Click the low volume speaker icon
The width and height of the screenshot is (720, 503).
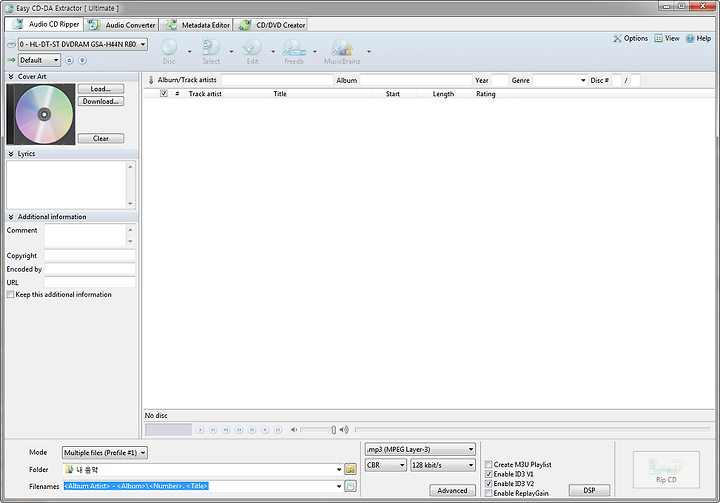click(294, 430)
